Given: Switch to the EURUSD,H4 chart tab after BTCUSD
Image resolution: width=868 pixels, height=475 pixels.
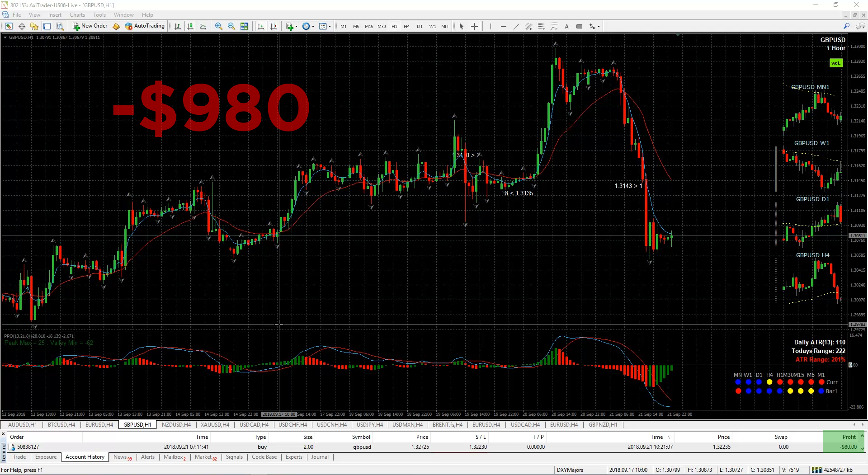Looking at the screenshot, I should (x=99, y=424).
